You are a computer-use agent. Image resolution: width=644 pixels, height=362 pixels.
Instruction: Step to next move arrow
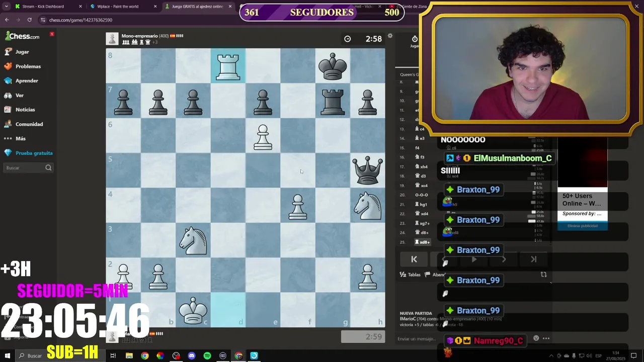pyautogui.click(x=504, y=259)
